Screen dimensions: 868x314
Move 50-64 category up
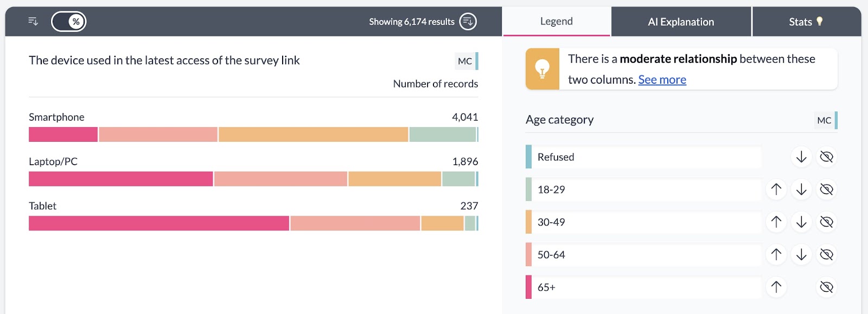pyautogui.click(x=776, y=255)
